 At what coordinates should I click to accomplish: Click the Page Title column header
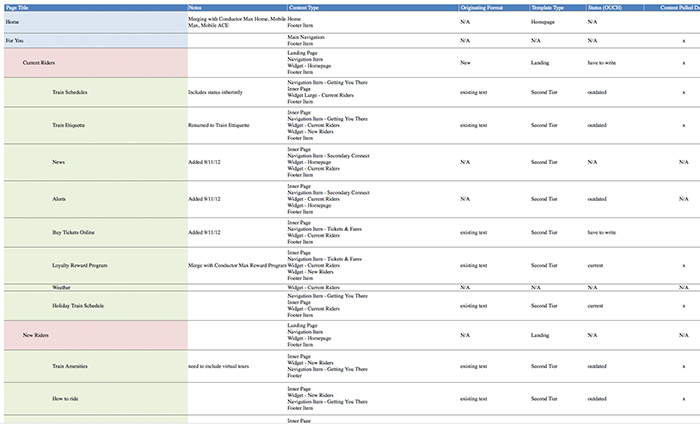tap(18, 7)
